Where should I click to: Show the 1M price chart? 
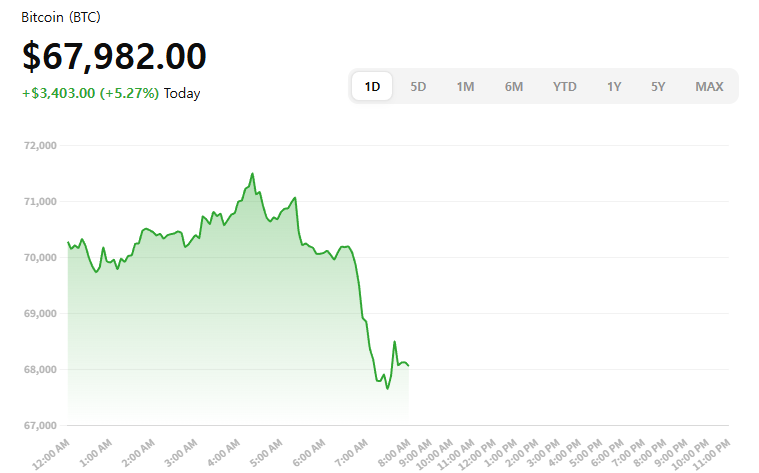click(465, 86)
